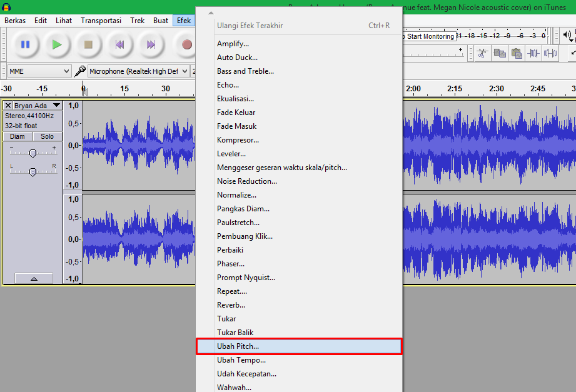Viewport: 576px width, 392px height.
Task: Apply the Fade Masuk effect
Action: [x=299, y=126]
